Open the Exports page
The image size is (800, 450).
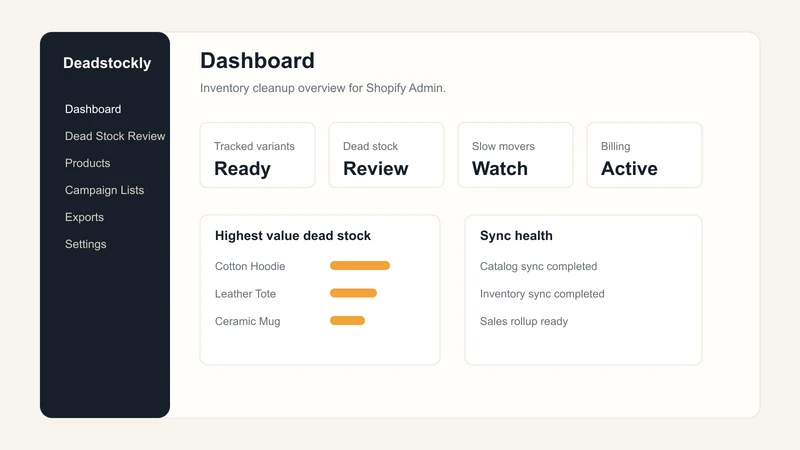84,217
